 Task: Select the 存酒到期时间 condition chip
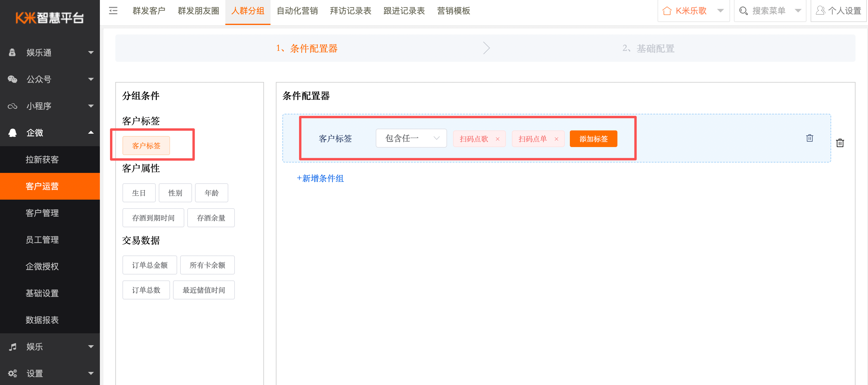click(x=153, y=218)
